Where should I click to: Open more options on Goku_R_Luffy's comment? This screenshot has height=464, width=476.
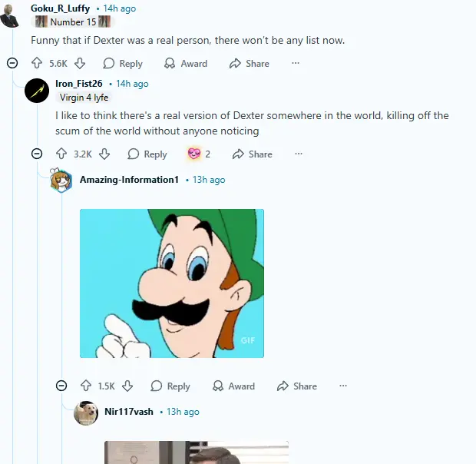(296, 64)
